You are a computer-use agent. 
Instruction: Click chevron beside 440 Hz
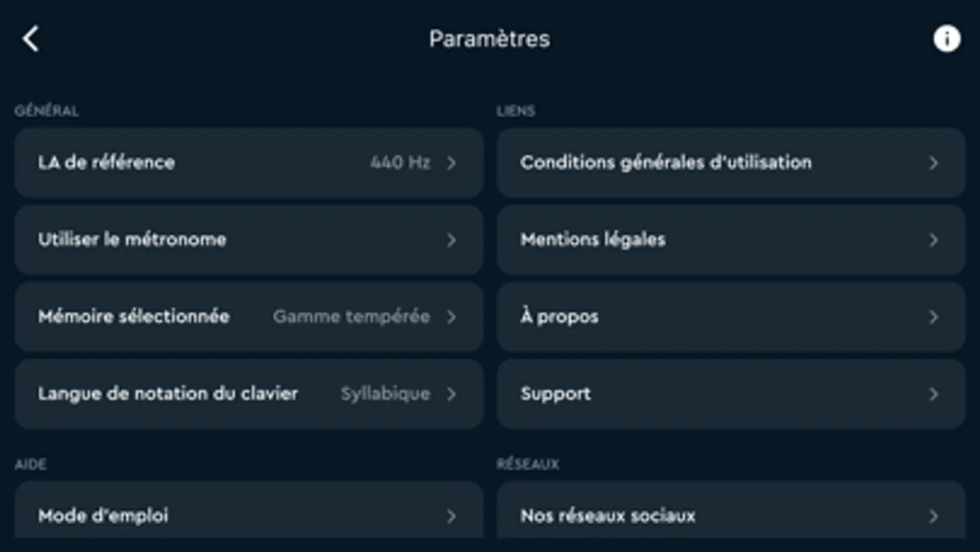(x=452, y=163)
